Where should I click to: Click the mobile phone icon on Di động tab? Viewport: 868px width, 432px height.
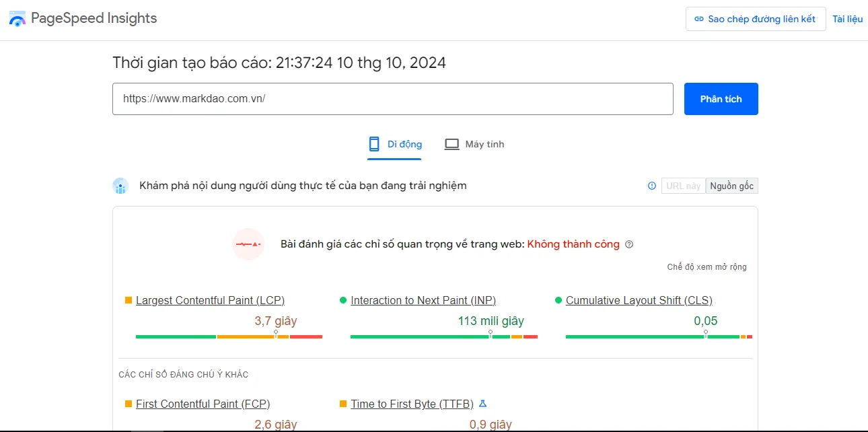coord(373,144)
